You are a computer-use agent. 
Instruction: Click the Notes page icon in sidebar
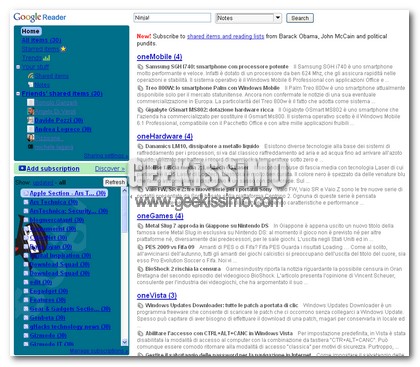(31, 85)
